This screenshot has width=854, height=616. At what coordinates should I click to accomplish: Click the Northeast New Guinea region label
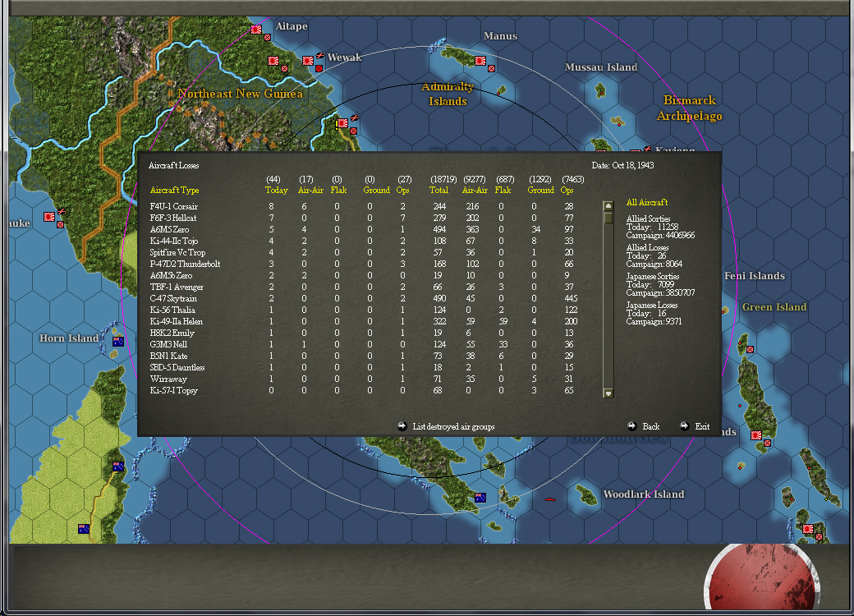click(240, 94)
